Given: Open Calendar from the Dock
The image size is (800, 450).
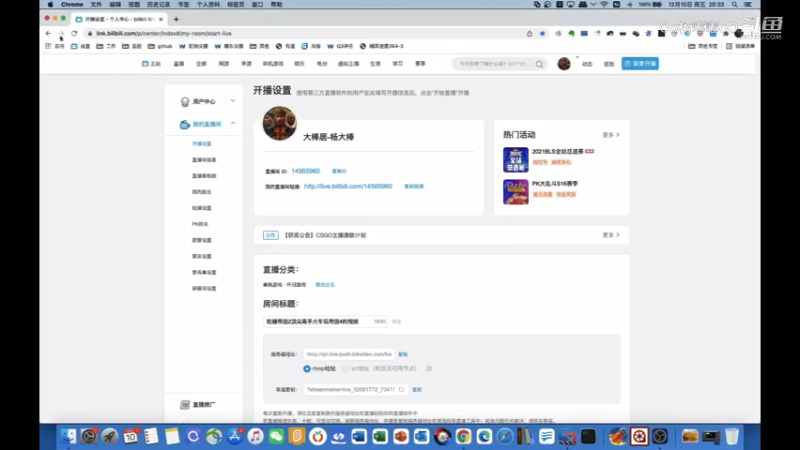Looking at the screenshot, I should point(131,436).
